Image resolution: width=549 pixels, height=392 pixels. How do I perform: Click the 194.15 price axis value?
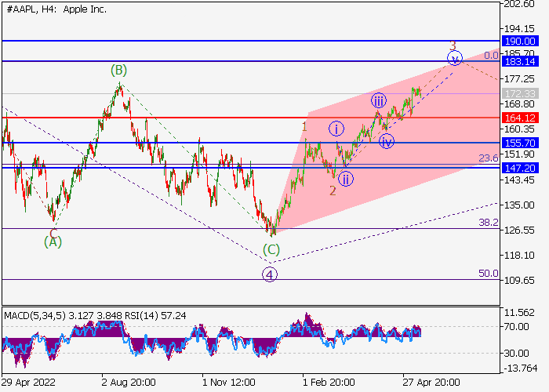[x=519, y=28]
